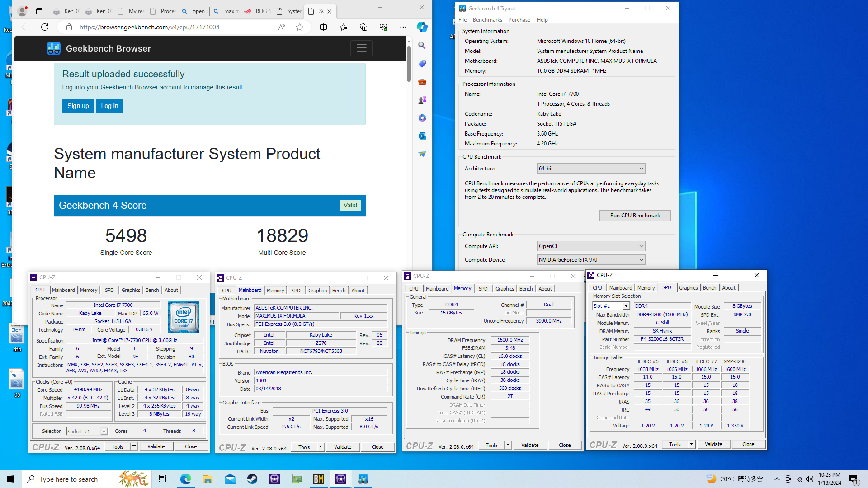Open Geekbench Help menu

point(542,20)
